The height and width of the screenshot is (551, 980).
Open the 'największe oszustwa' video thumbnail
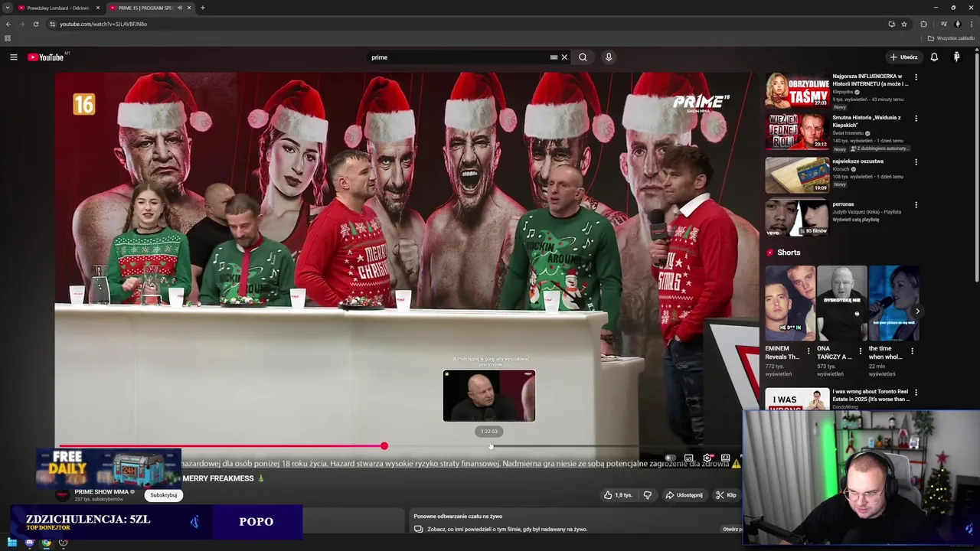tap(796, 175)
